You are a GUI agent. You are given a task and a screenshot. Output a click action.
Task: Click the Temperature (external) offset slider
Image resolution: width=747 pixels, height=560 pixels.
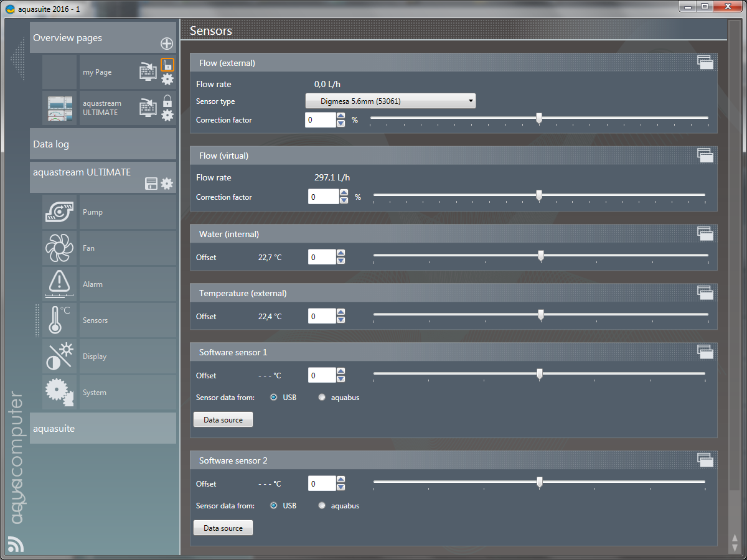point(541,315)
